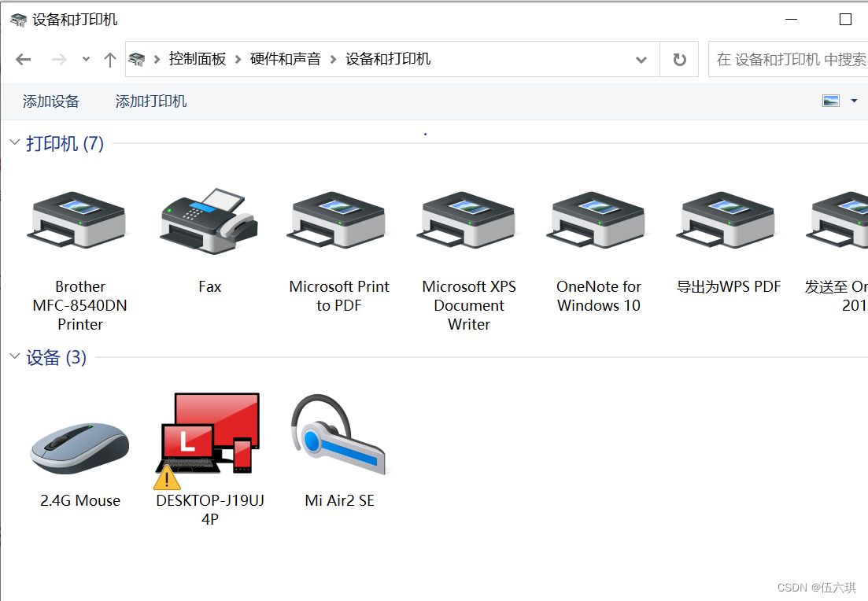The height and width of the screenshot is (601, 868).
Task: Click the 打印机 (7) group header
Action: click(65, 143)
